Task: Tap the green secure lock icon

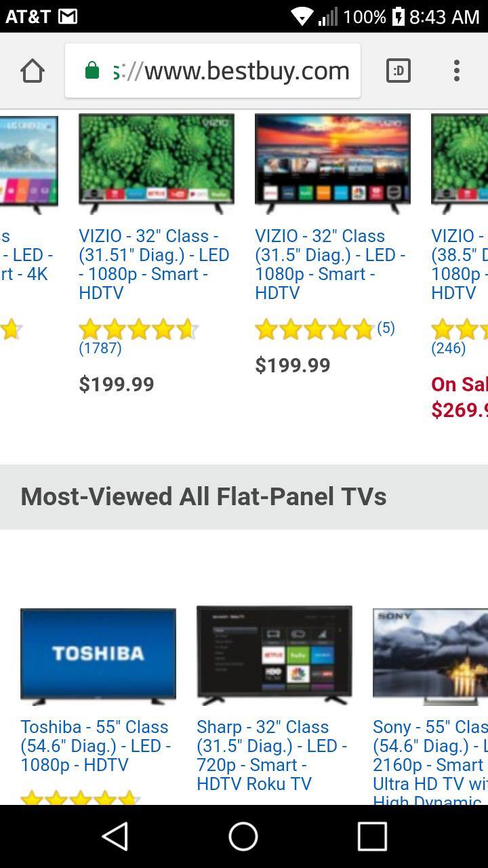Action: pyautogui.click(x=92, y=71)
